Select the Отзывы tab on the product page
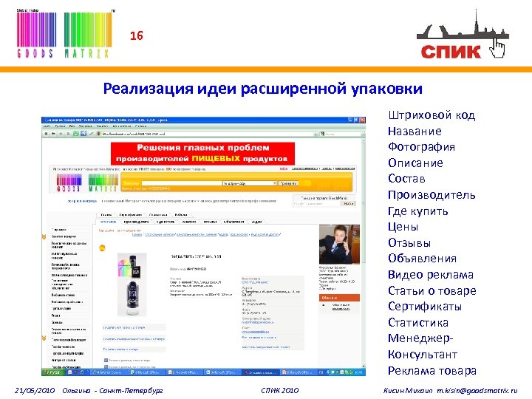 211,222
